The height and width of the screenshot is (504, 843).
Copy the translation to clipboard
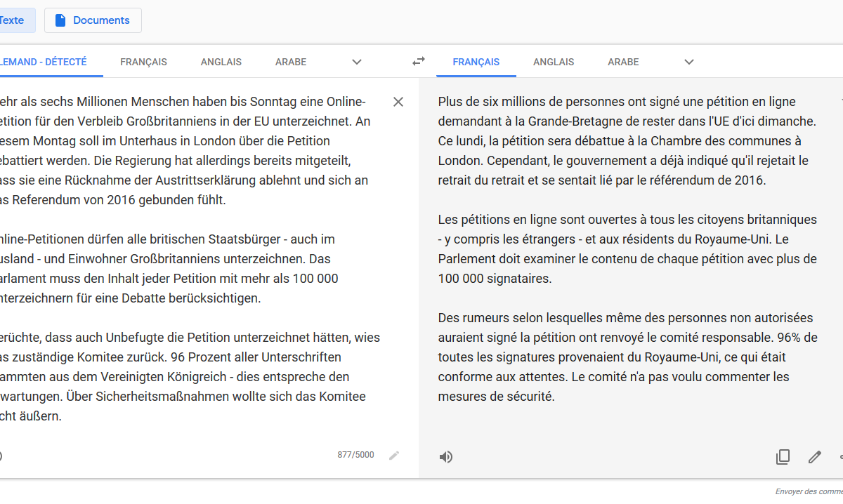coord(783,458)
